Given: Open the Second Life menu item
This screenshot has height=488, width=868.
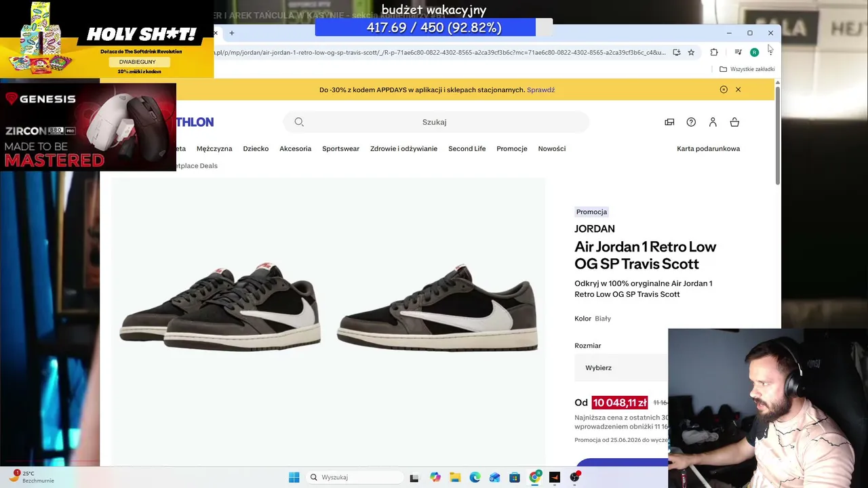Looking at the screenshot, I should pos(467,148).
